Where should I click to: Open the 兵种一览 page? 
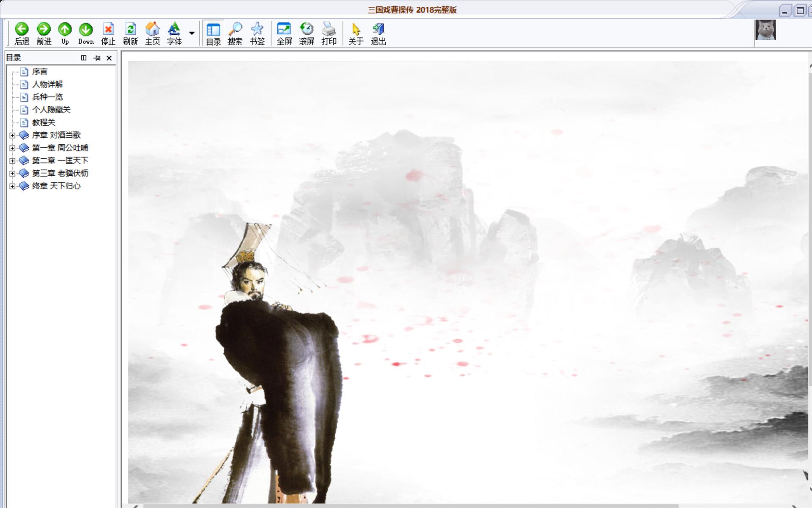click(x=47, y=97)
